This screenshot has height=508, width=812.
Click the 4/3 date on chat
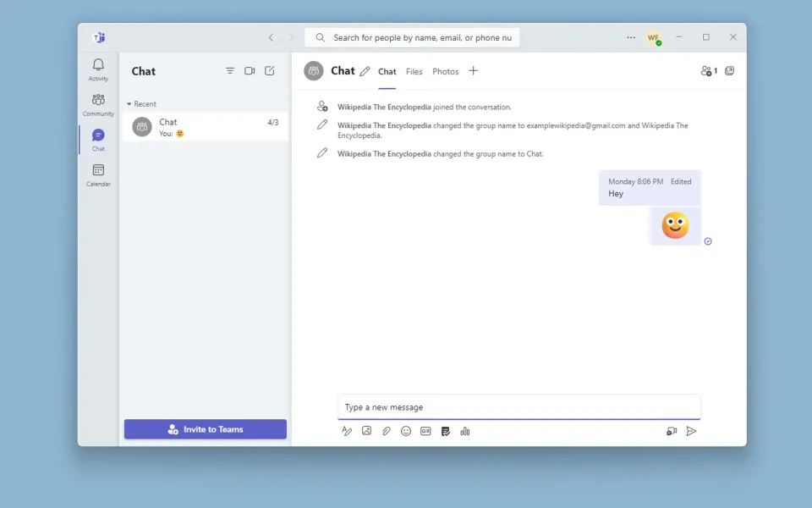click(273, 122)
